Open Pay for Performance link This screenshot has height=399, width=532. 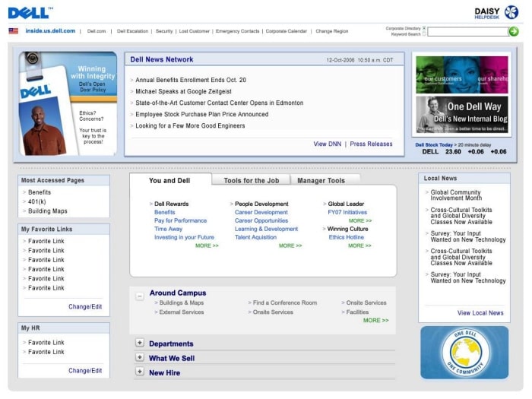pyautogui.click(x=180, y=220)
